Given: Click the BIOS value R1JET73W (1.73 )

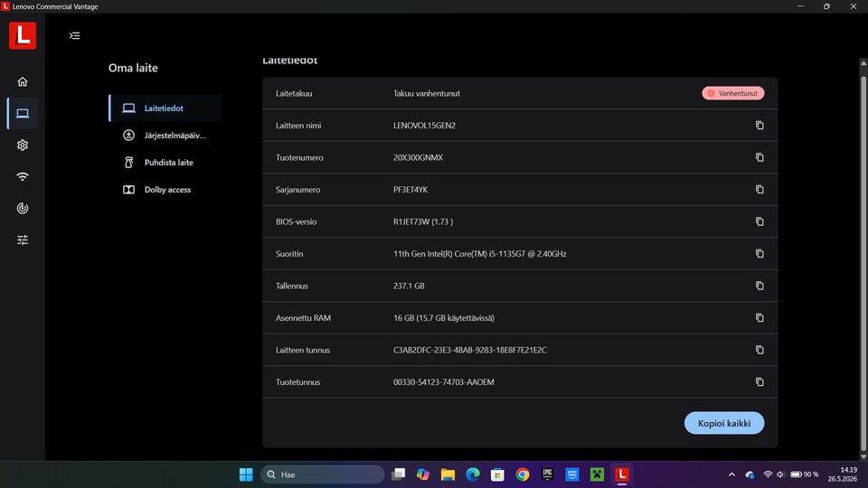Looking at the screenshot, I should [423, 222].
